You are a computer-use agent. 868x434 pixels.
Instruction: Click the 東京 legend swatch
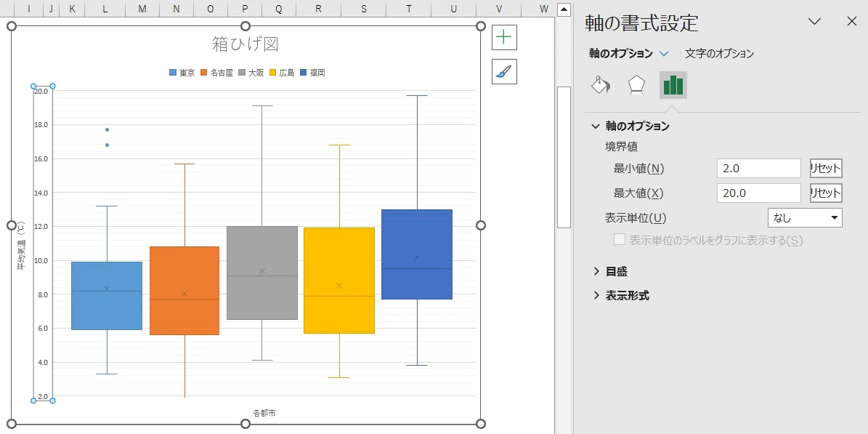pyautogui.click(x=173, y=73)
